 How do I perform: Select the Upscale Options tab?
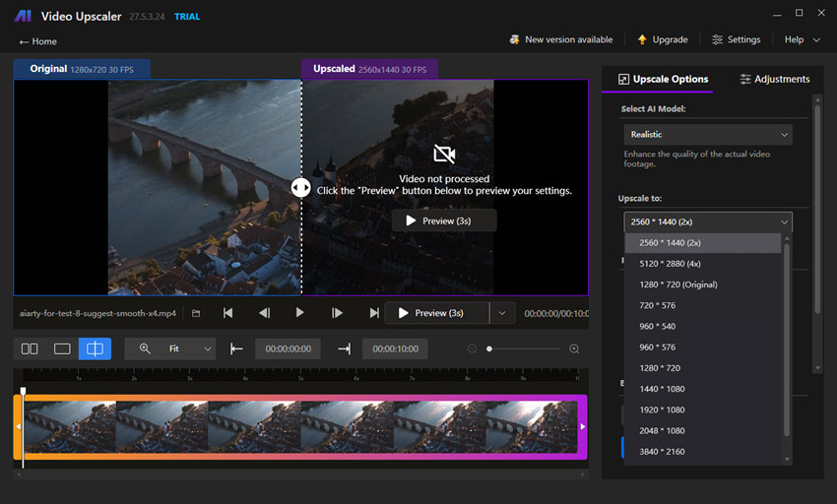(663, 79)
